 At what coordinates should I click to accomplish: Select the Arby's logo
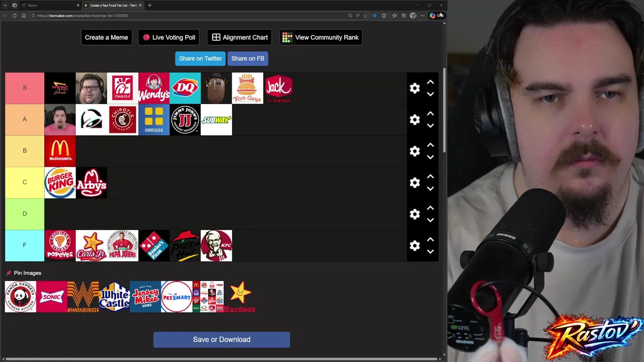click(x=92, y=183)
